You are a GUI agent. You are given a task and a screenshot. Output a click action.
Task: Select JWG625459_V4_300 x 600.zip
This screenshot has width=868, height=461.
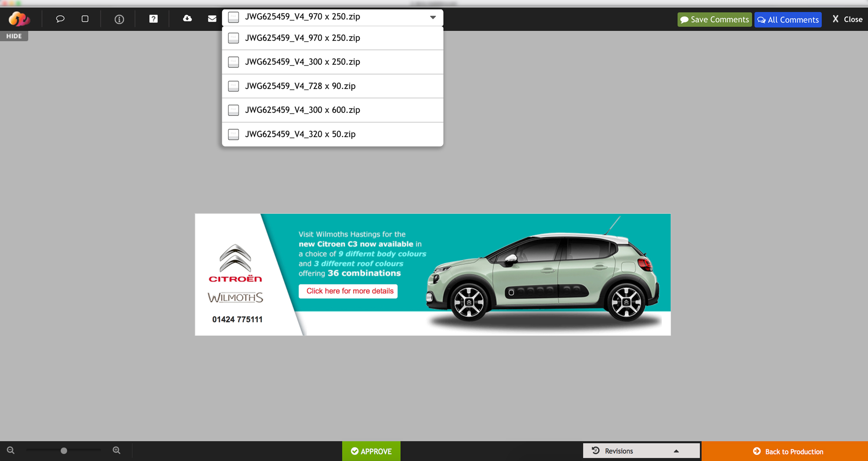click(x=332, y=110)
